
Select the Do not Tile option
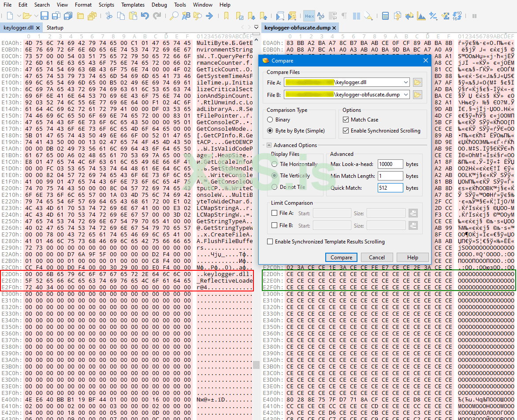(x=274, y=187)
